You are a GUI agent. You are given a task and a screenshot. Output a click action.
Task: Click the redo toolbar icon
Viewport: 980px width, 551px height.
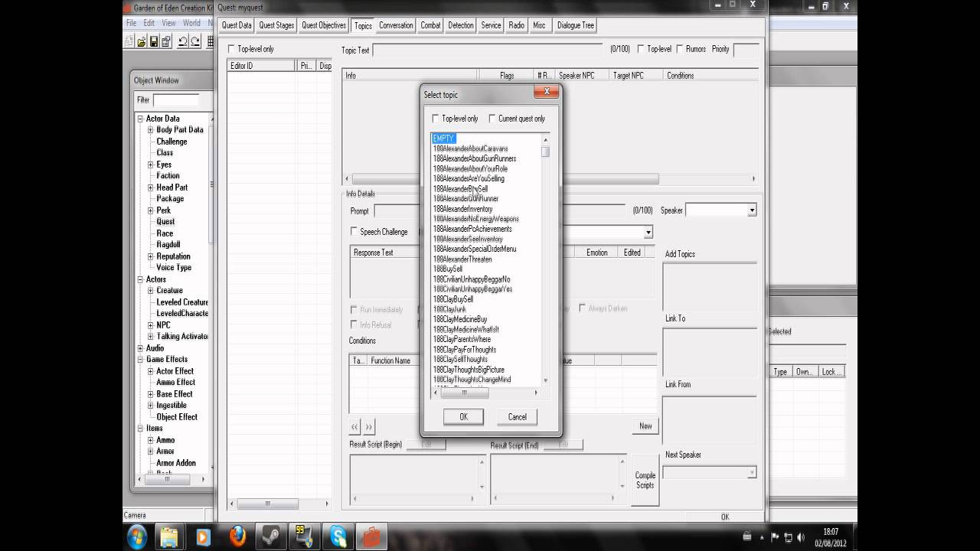[196, 42]
